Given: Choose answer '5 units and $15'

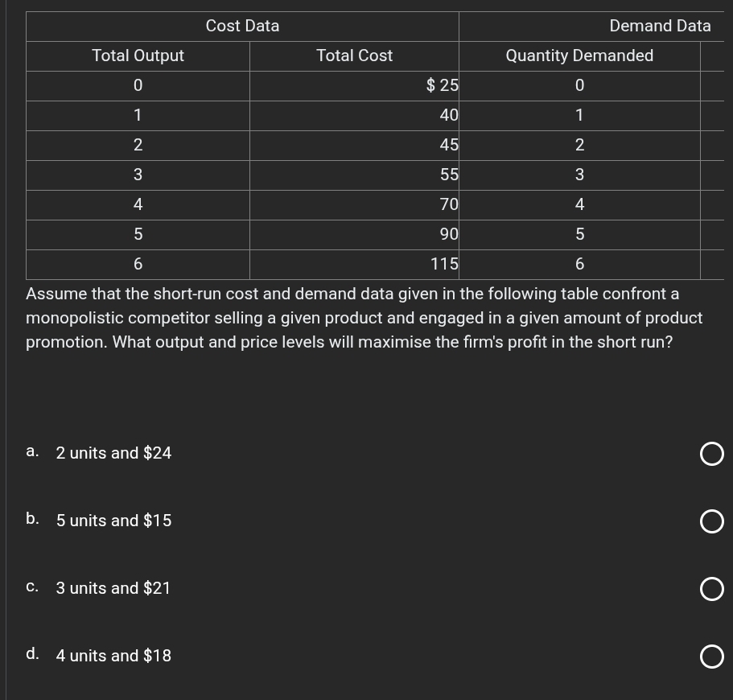Looking at the screenshot, I should (x=113, y=521).
